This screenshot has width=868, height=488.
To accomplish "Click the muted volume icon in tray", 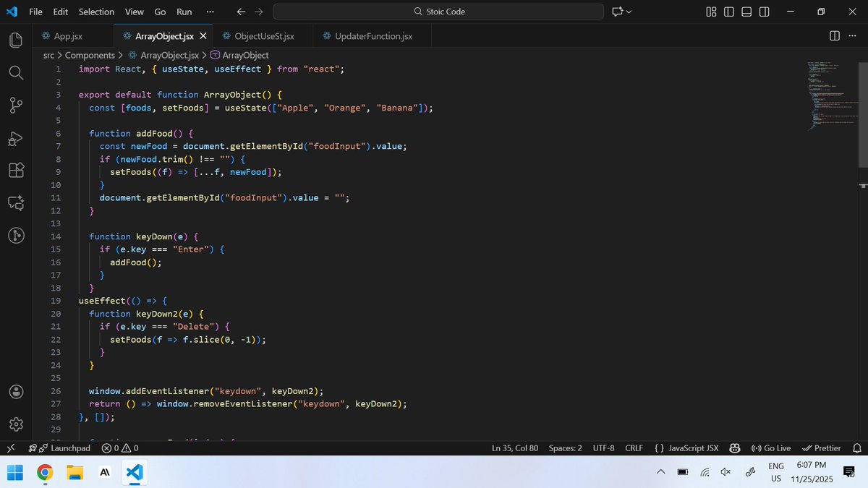I will point(726,472).
